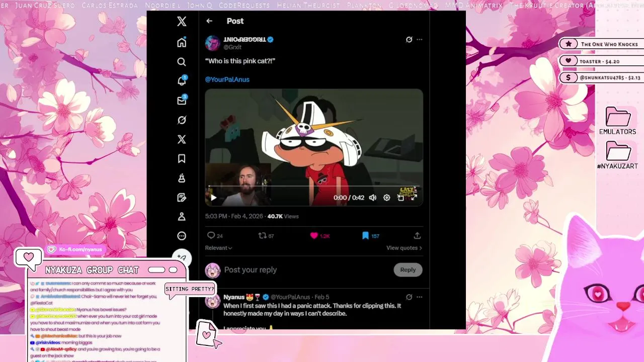Click the reply count icon showing 24
This screenshot has width=644, height=362.
215,235
